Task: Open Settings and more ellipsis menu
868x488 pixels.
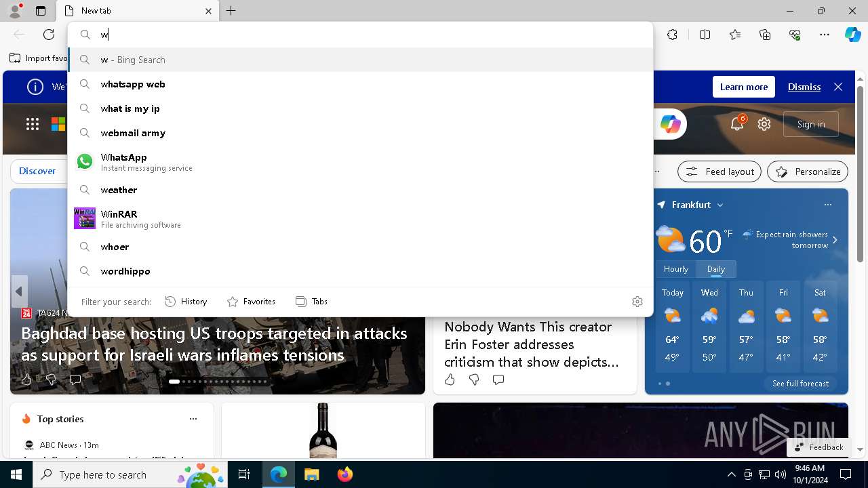Action: pos(825,35)
